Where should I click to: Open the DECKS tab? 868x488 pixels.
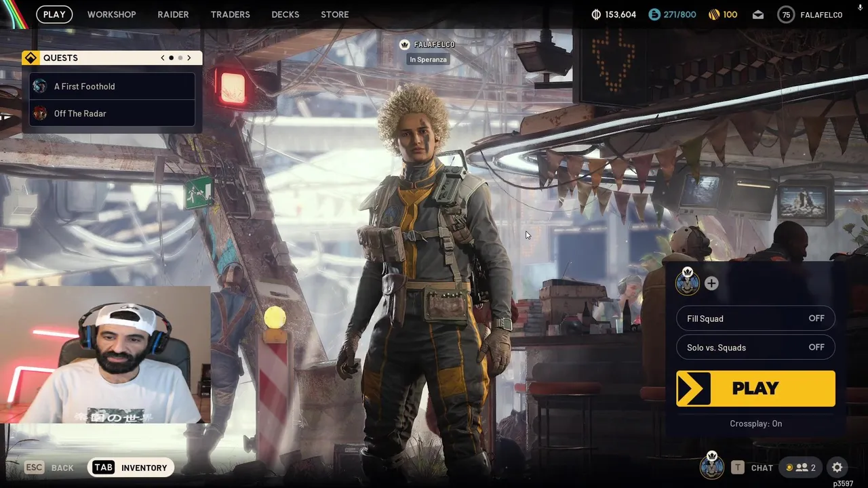tap(285, 14)
